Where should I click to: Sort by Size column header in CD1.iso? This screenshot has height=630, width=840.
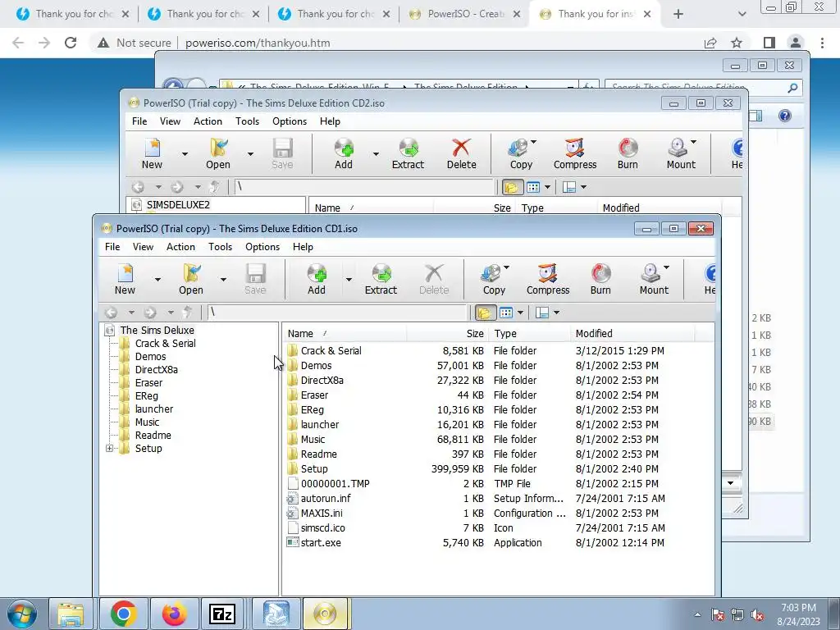point(447,334)
